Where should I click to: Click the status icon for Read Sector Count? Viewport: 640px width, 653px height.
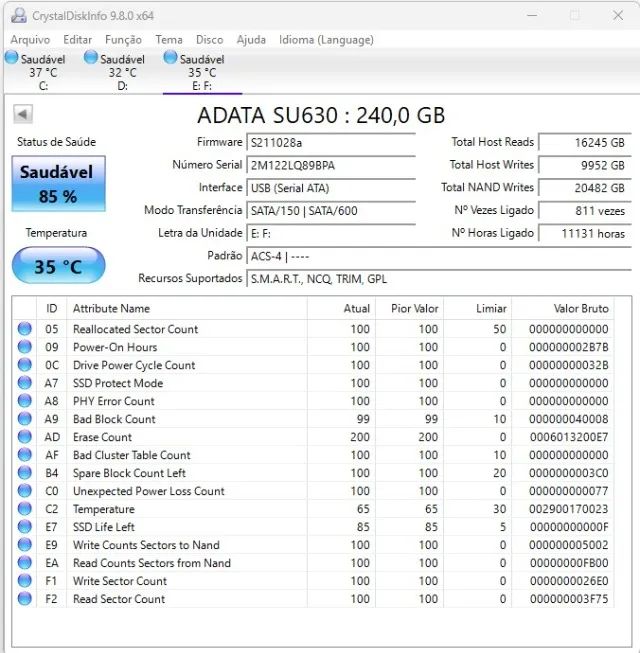(x=25, y=598)
